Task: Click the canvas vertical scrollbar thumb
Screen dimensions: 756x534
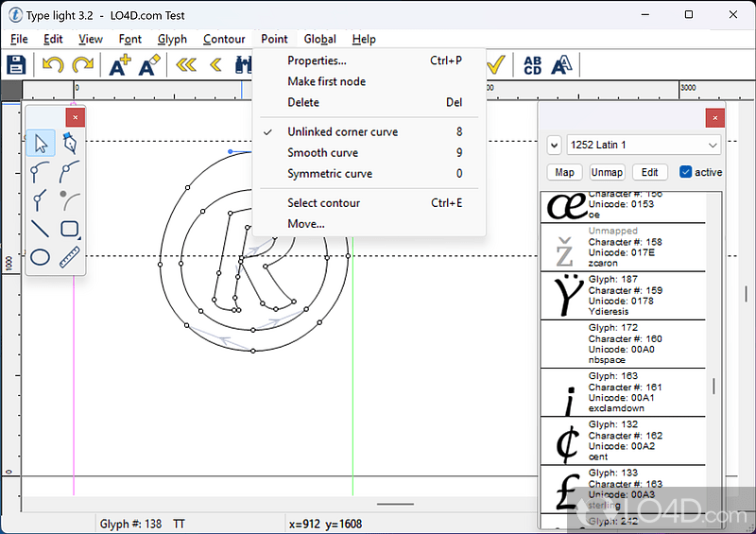Action: [746, 293]
